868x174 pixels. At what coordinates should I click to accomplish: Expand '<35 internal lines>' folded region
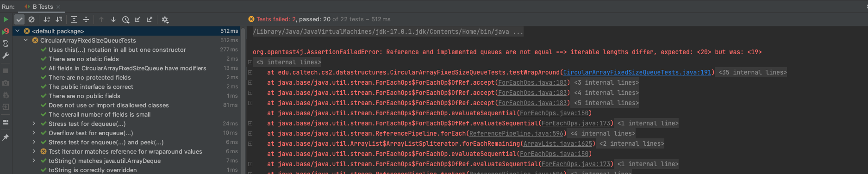[x=752, y=72]
